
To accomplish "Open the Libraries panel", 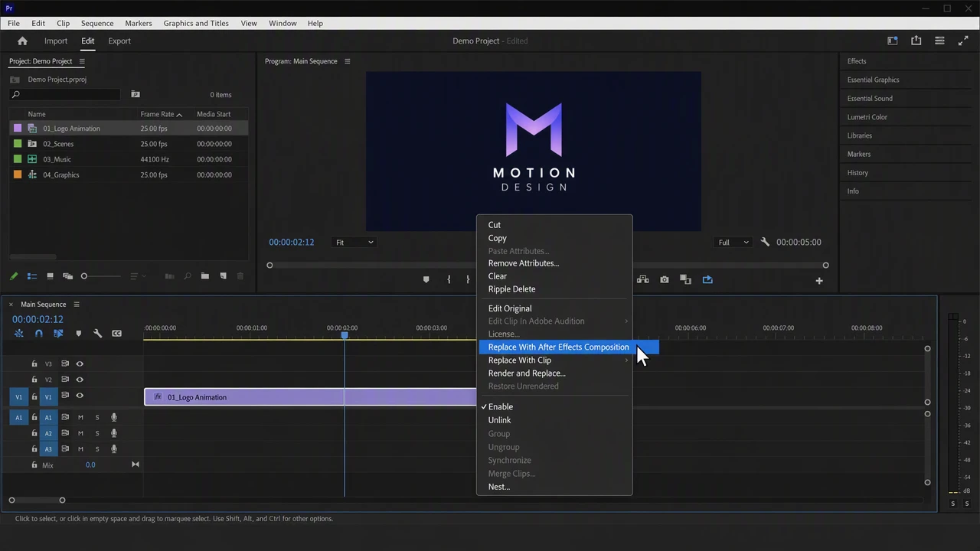I will pos(859,135).
